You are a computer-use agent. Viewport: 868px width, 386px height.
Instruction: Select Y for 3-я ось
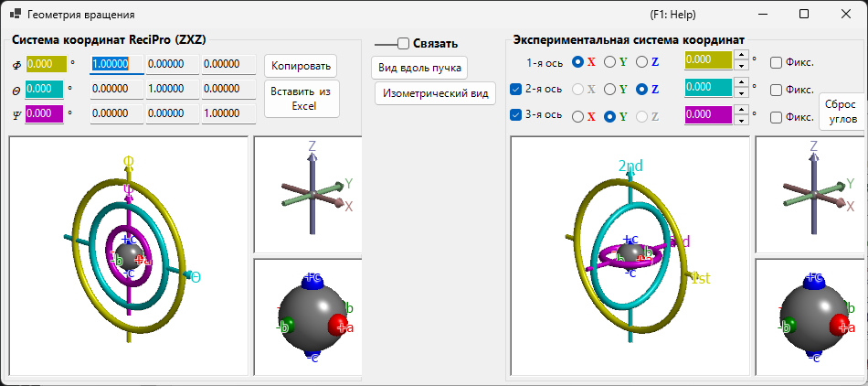[609, 116]
